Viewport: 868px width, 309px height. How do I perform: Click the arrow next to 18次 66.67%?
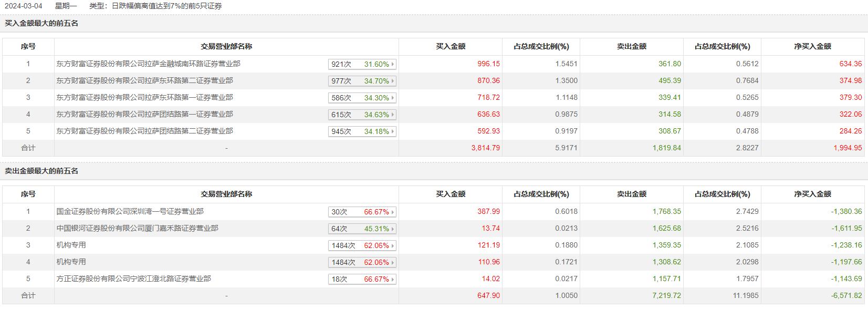[x=392, y=279]
